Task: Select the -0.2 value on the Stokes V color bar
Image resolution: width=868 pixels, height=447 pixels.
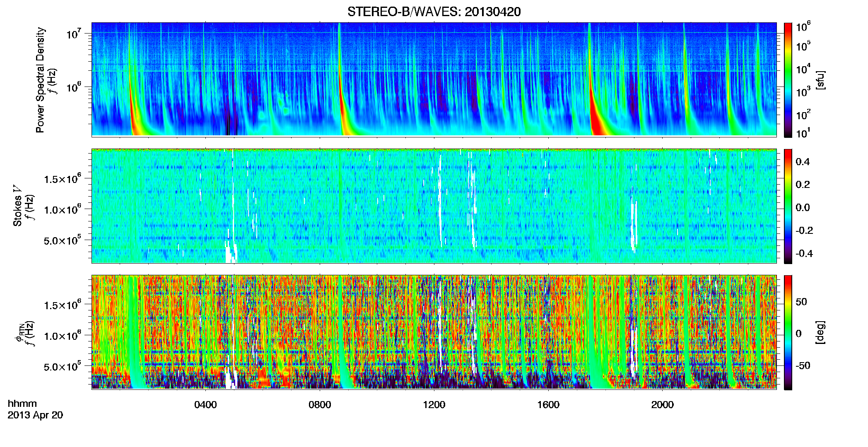Action: point(804,231)
